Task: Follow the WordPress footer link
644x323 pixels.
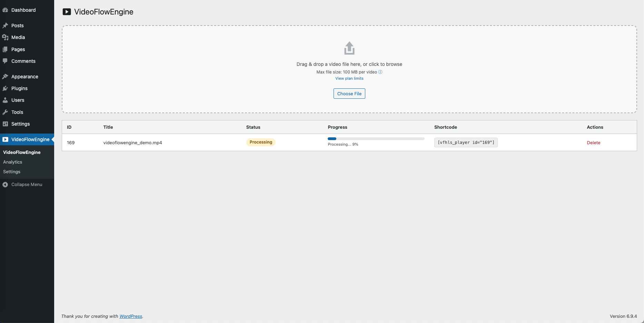Action: (131, 316)
